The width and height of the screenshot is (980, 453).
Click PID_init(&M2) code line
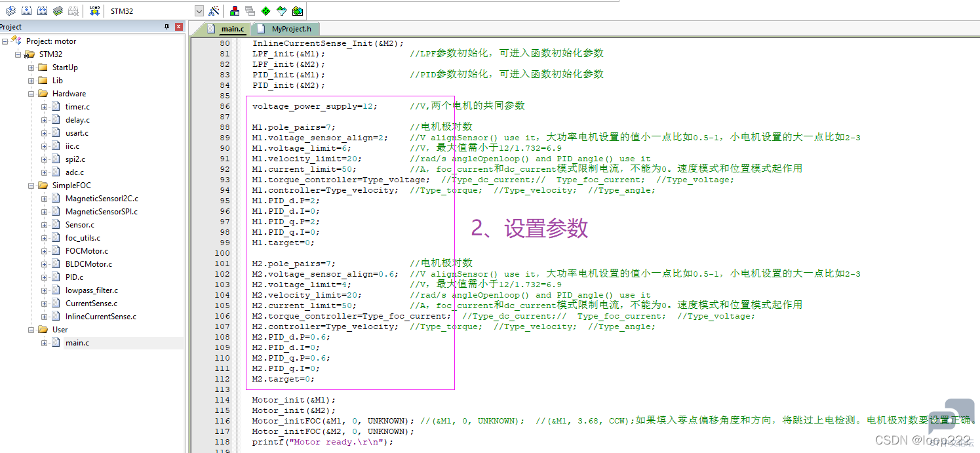(x=288, y=85)
